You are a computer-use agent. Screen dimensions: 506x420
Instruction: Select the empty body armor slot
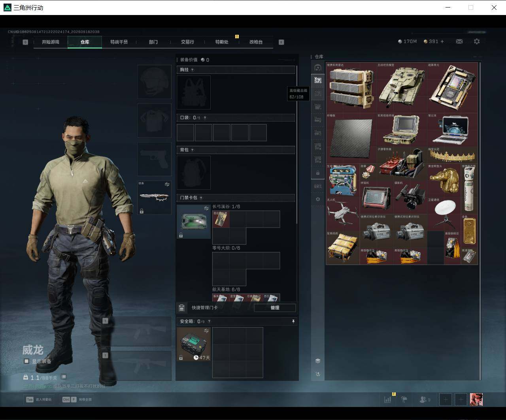(x=154, y=121)
